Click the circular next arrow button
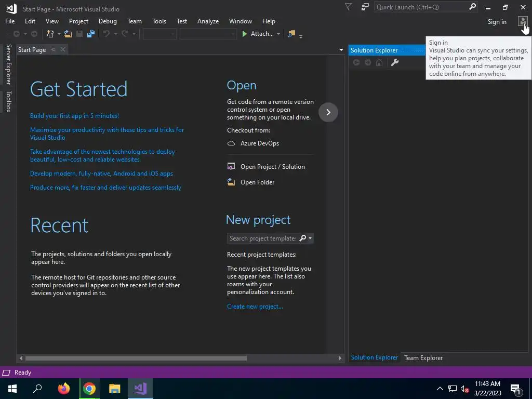532x399 pixels. pyautogui.click(x=328, y=112)
